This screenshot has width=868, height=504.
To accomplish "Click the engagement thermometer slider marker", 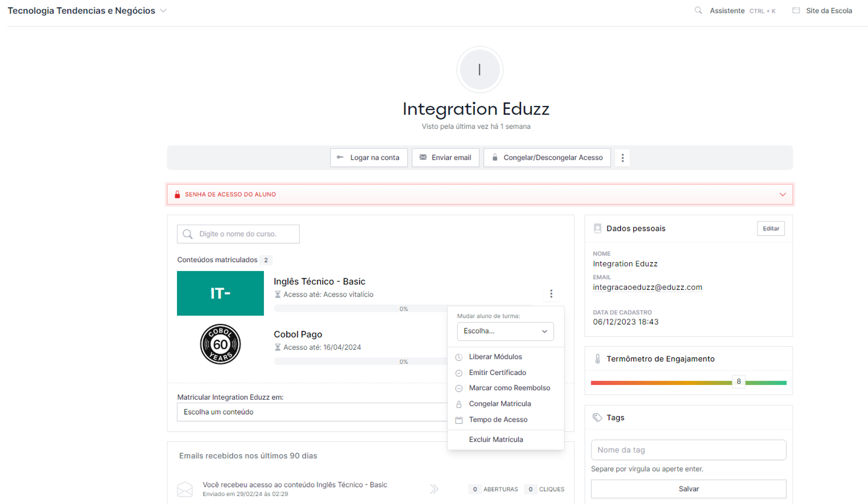I will [x=738, y=382].
